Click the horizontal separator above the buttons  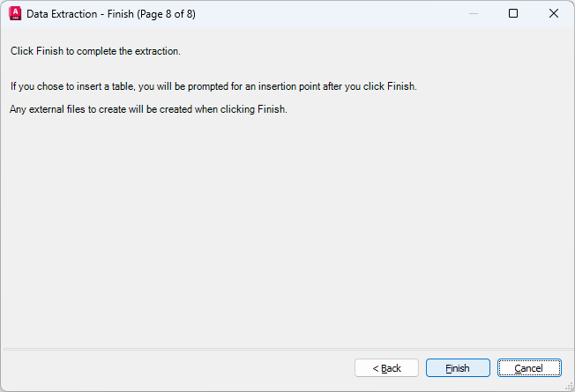287,349
